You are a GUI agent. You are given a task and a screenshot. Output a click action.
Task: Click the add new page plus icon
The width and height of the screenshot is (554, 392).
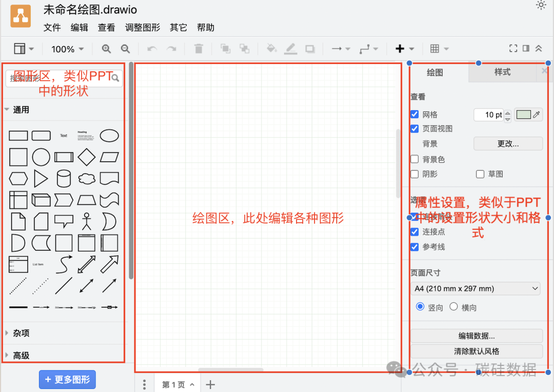tap(210, 384)
